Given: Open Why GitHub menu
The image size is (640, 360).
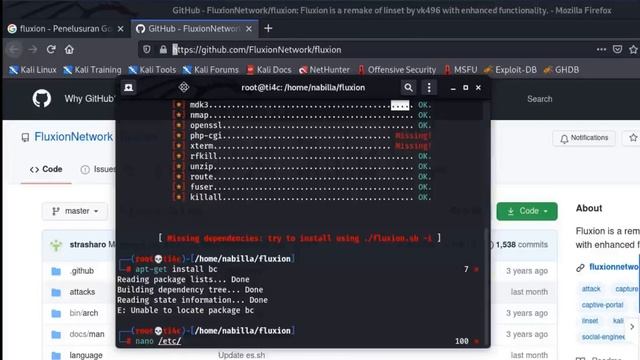Looking at the screenshot, I should (x=89, y=99).
